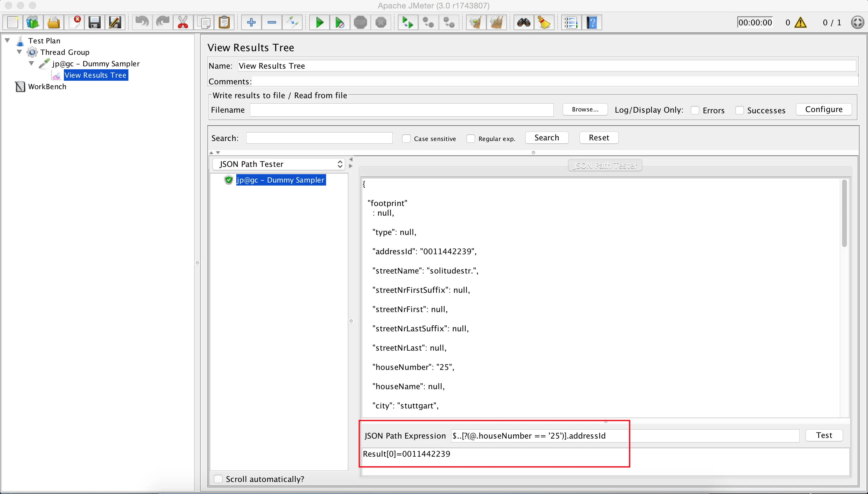Click the response JSON vertical scrollbar
The height and width of the screenshot is (494, 868).
[844, 214]
